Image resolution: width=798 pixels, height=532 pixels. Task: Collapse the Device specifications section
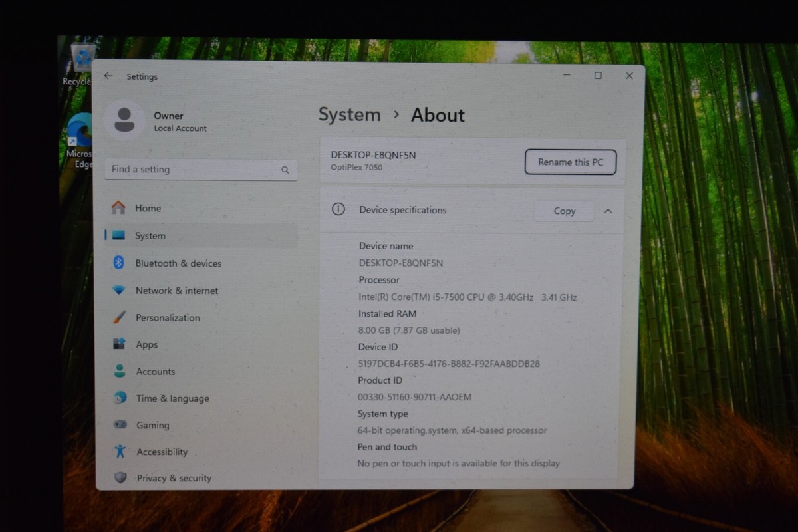point(608,211)
